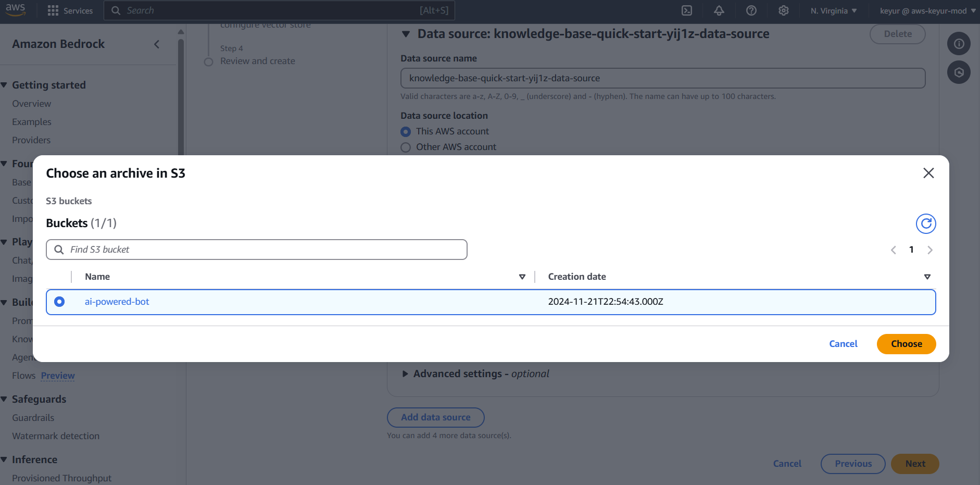Image resolution: width=980 pixels, height=485 pixels.
Task: Open the notifications bell
Action: point(719,10)
